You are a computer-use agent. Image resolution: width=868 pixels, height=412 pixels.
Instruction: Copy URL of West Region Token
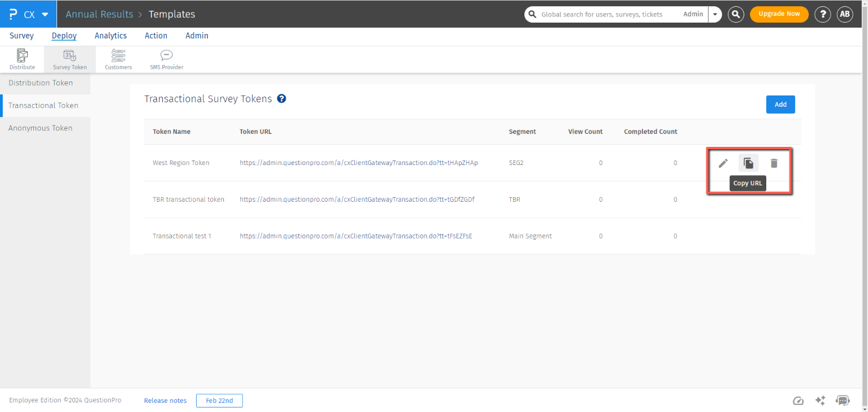pyautogui.click(x=748, y=163)
